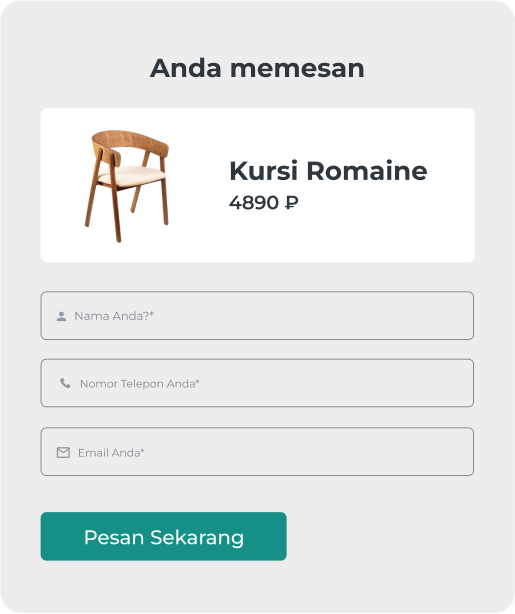Focus the Nomor Telepon Anda field
This screenshot has height=614, width=515.
(257, 383)
